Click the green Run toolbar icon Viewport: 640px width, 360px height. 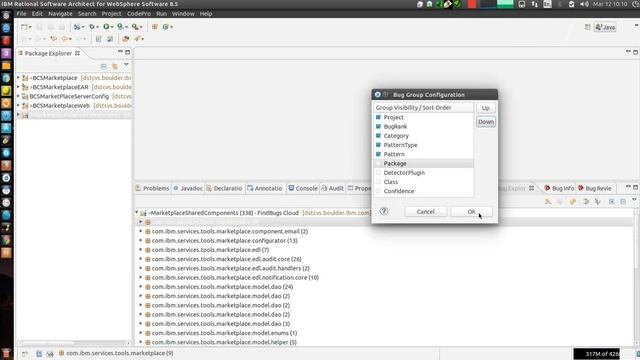pyautogui.click(x=107, y=27)
